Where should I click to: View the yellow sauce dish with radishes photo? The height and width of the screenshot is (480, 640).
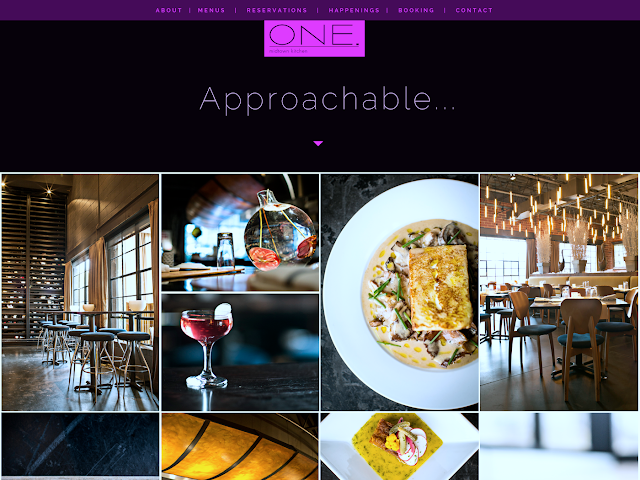[400, 447]
